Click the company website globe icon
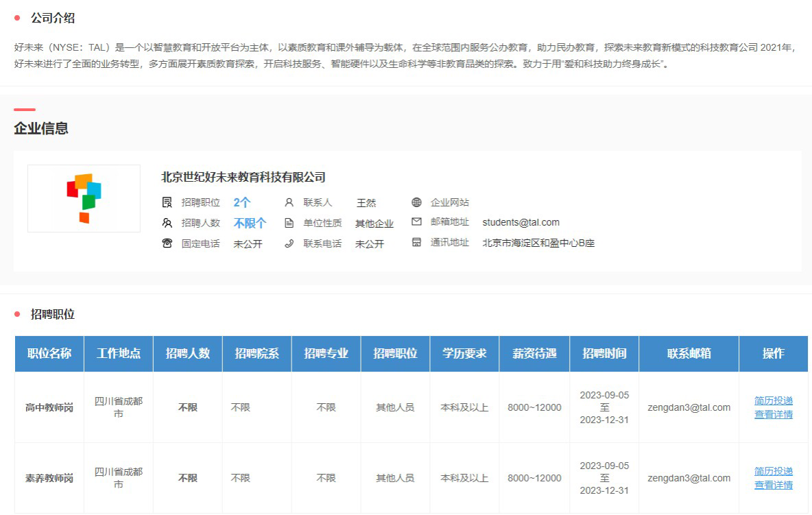This screenshot has width=812, height=515. (x=416, y=202)
